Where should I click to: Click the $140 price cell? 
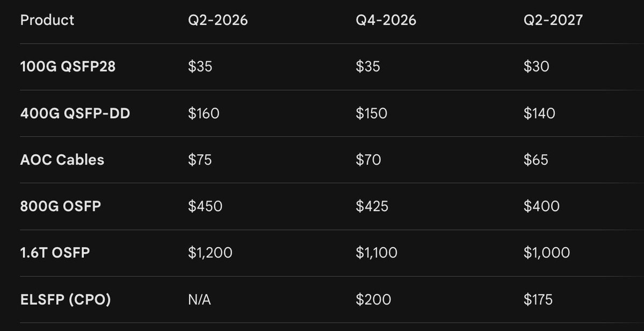pyautogui.click(x=539, y=113)
